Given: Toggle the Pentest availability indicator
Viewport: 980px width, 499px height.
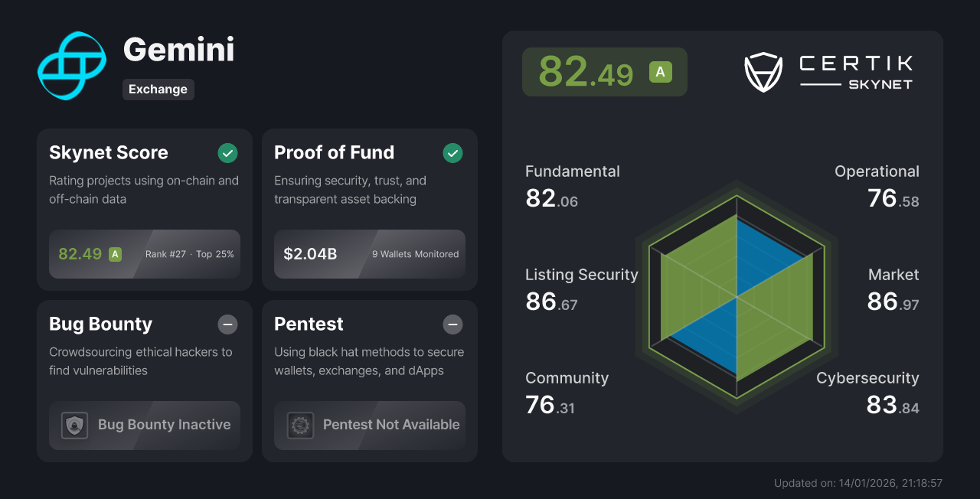Looking at the screenshot, I should point(452,325).
